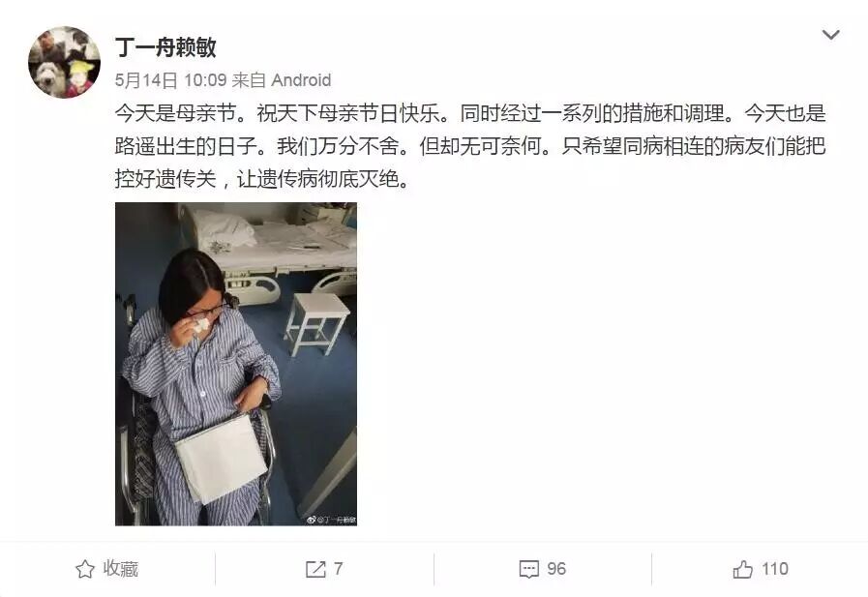
Task: Enlarge the hospital wheelchair photo
Action: click(x=236, y=364)
